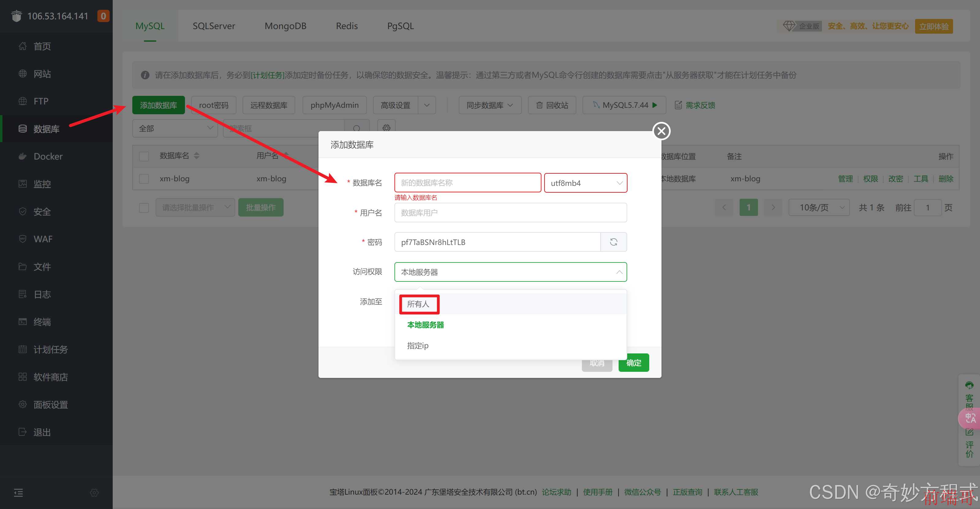
Task: Click the 计划任务 calendar icon in sidebar
Action: tap(22, 349)
